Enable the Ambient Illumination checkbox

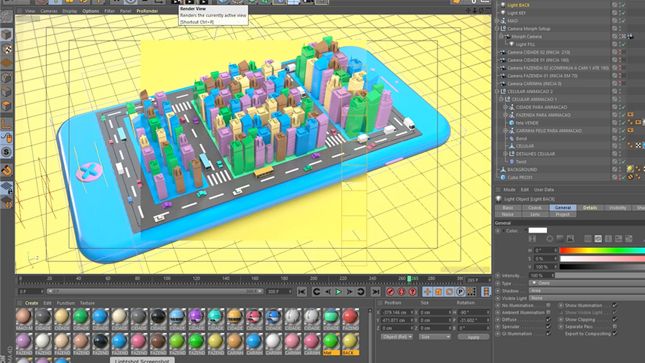click(x=548, y=312)
